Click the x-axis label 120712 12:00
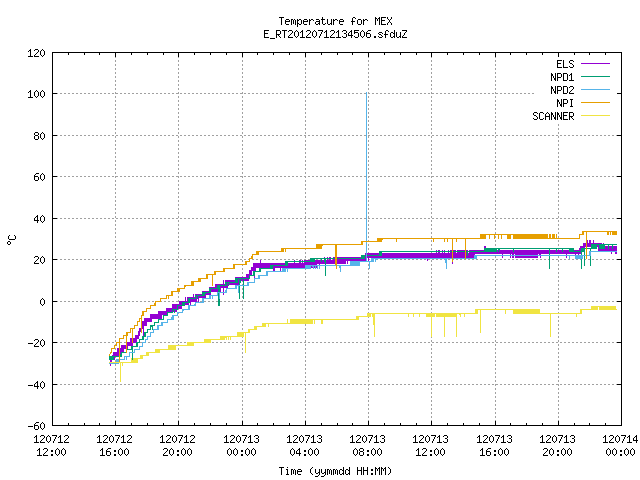The image size is (640, 480). pyautogui.click(x=51, y=446)
